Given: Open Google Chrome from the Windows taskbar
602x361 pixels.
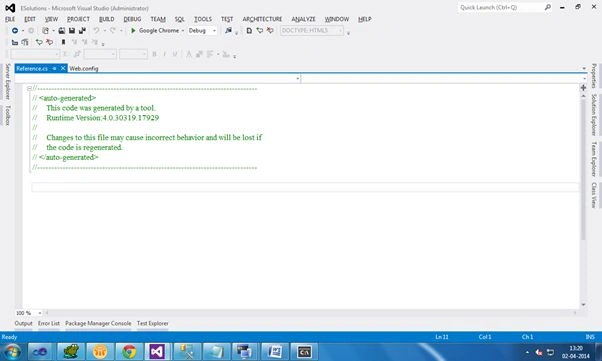Looking at the screenshot, I should tap(129, 351).
